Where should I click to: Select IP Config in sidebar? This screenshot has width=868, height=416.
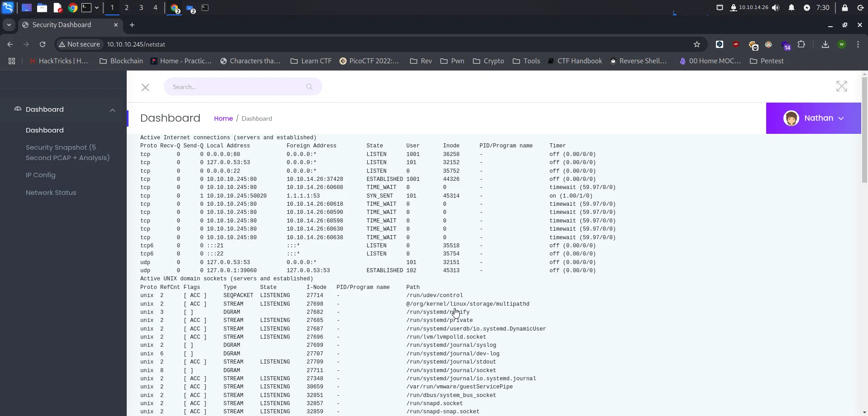tap(41, 175)
